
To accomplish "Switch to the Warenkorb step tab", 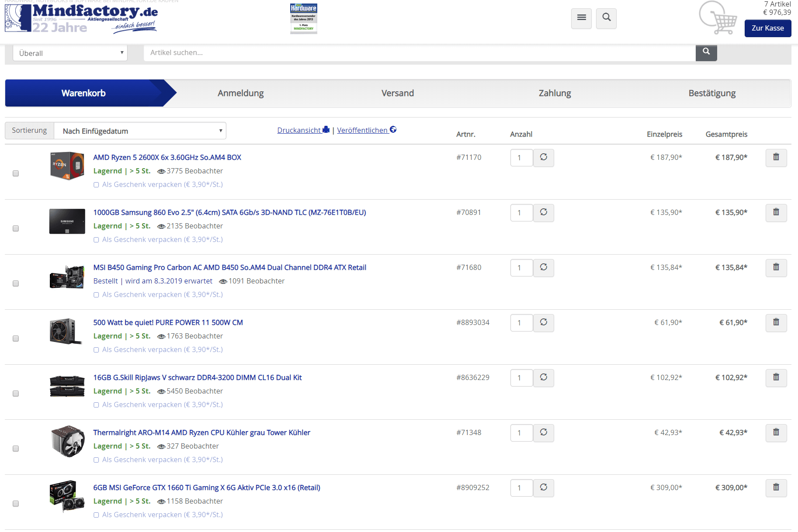I will (x=83, y=93).
